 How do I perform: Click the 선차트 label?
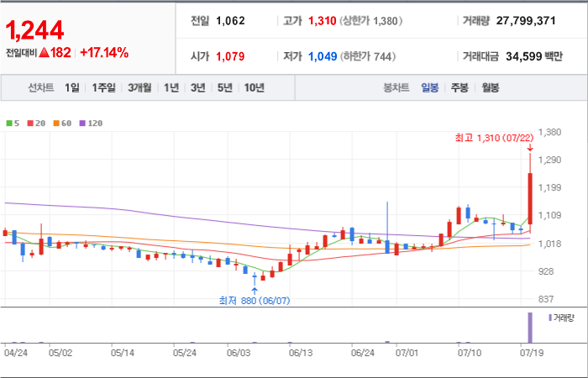(x=41, y=87)
